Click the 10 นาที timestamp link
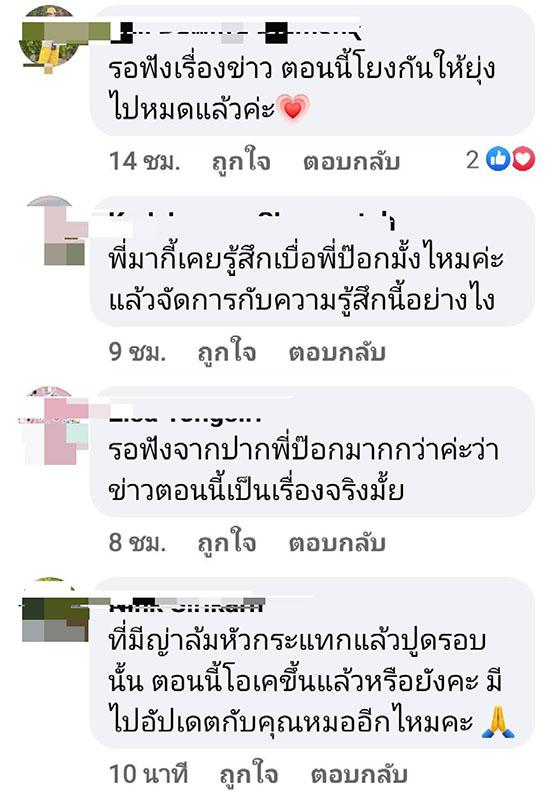The image size is (553, 800). coord(148,774)
